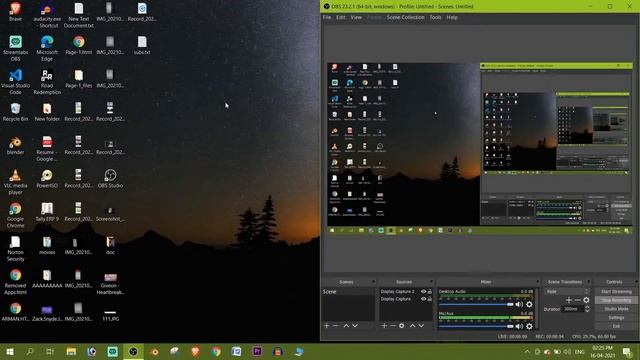The image size is (640, 360).
Task: Select Scene in Scenes list
Action: 348,291
